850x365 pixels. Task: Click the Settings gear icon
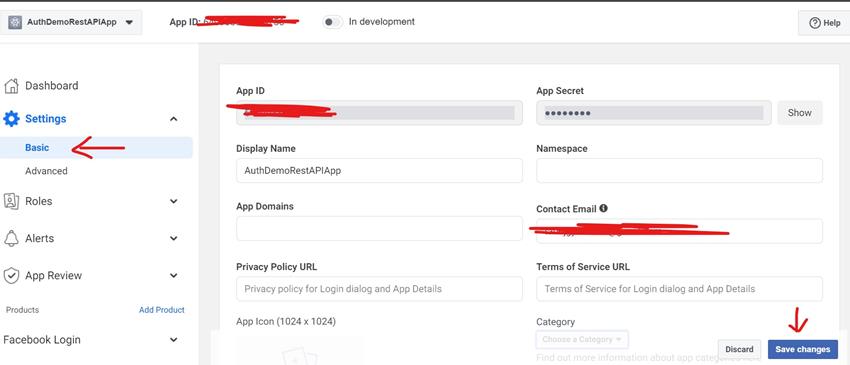11,119
